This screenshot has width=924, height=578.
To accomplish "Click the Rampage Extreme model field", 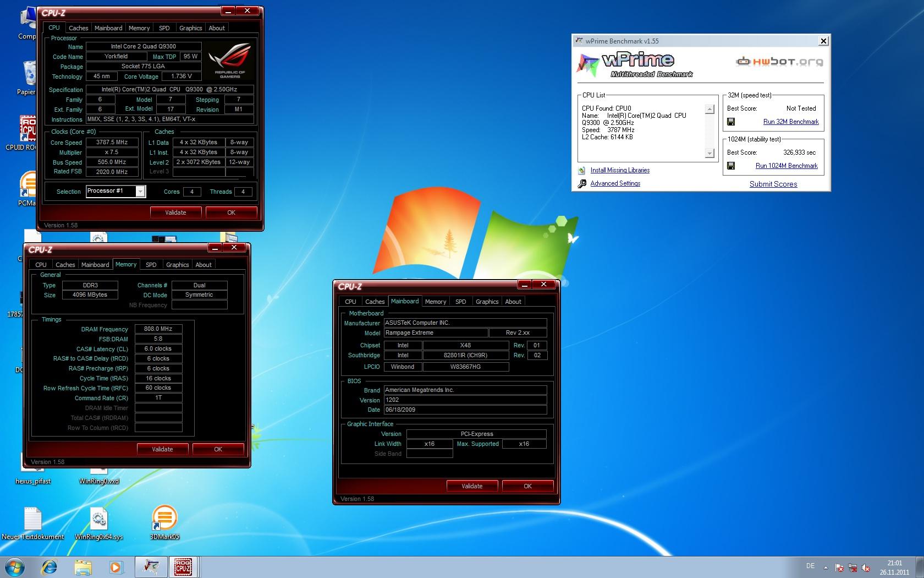I will point(436,332).
